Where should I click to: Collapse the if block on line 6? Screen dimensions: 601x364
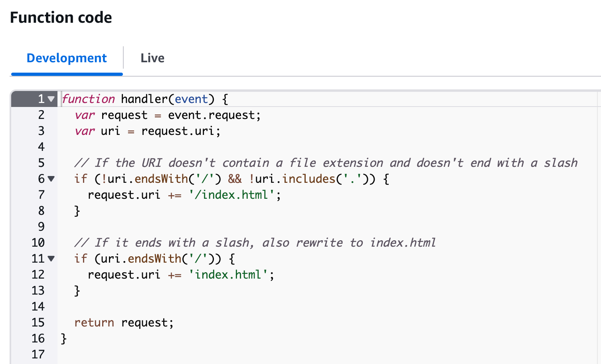(x=51, y=179)
